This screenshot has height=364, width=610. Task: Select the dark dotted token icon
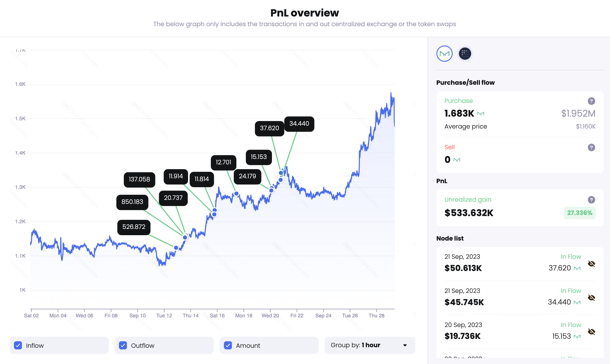(465, 53)
